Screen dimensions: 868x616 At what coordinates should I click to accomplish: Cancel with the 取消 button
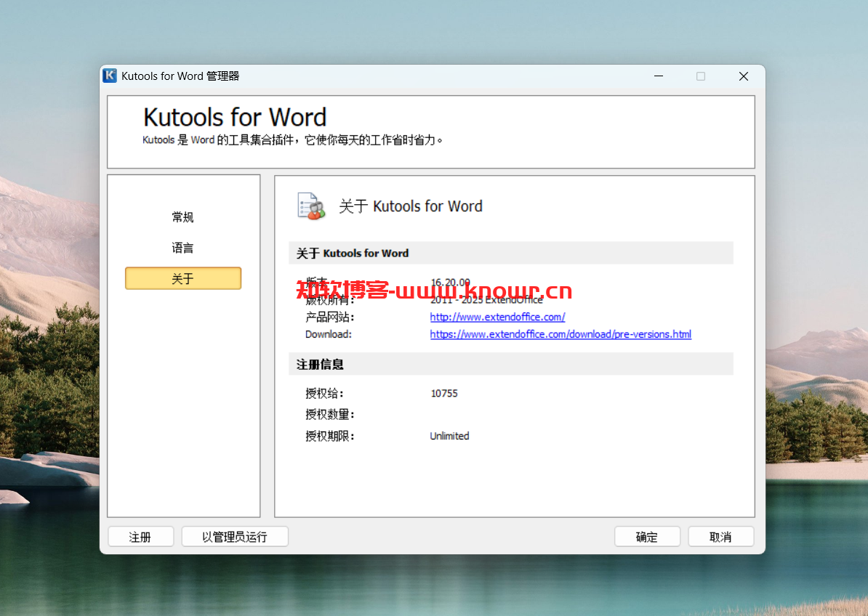[x=720, y=536]
